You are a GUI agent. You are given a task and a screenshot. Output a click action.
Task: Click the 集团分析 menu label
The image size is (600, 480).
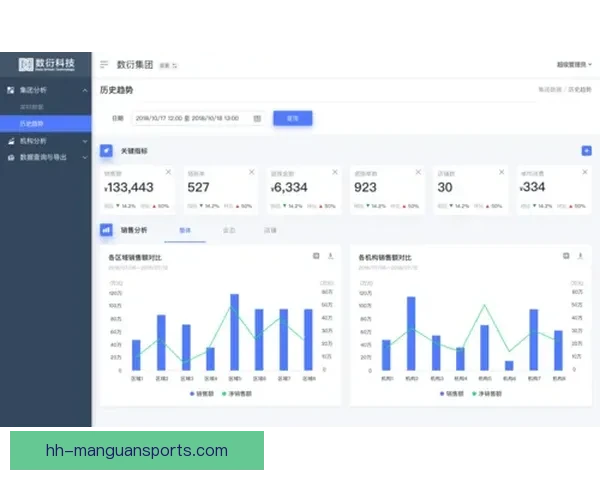coord(33,90)
